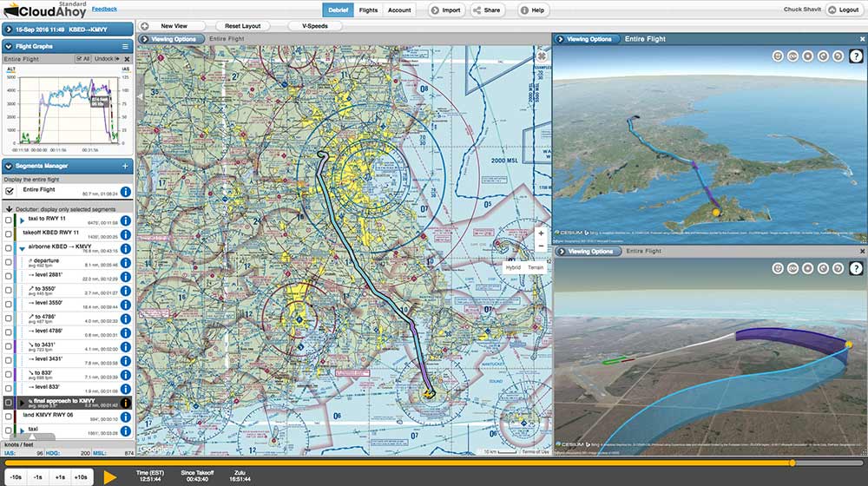Check the 'final approach to KMVY' checkbox

tap(9, 403)
